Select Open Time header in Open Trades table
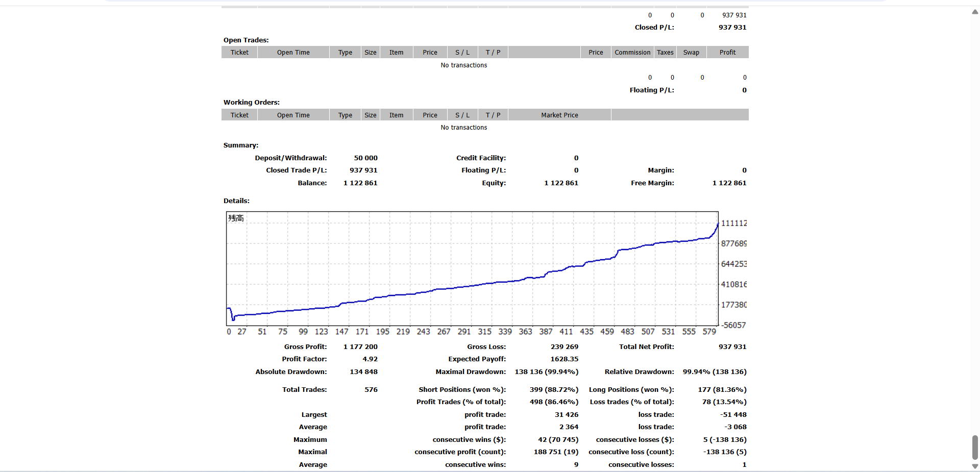980x472 pixels. pos(293,53)
